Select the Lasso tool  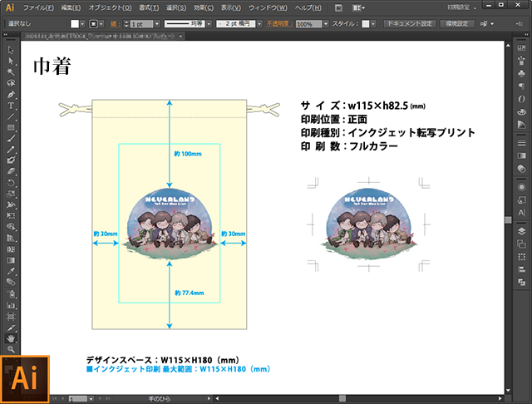[11, 83]
